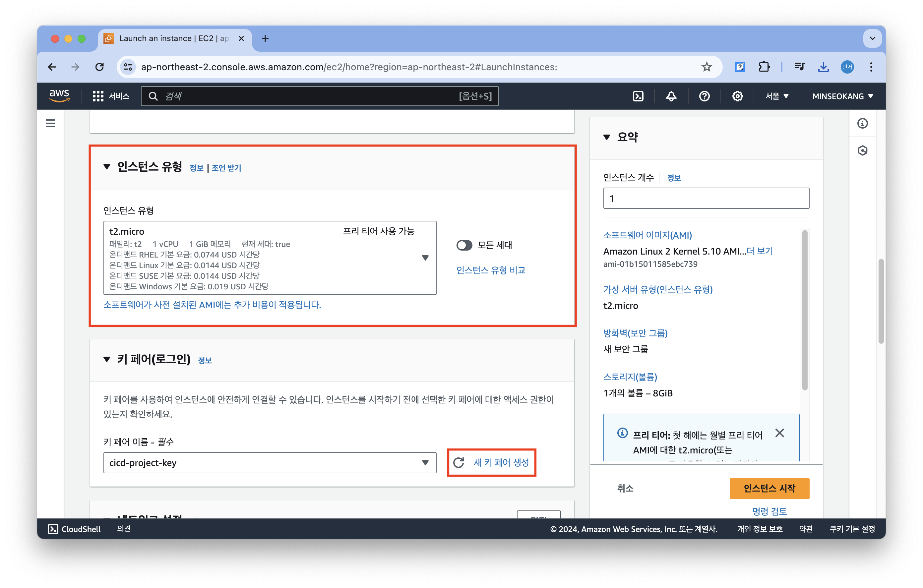Open the 서울 region selector menu

point(776,96)
